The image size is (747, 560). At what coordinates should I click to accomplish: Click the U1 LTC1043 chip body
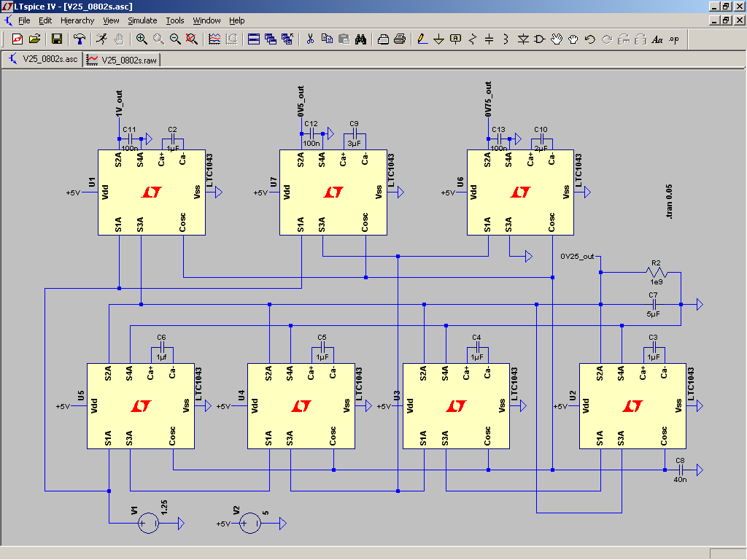(x=152, y=192)
